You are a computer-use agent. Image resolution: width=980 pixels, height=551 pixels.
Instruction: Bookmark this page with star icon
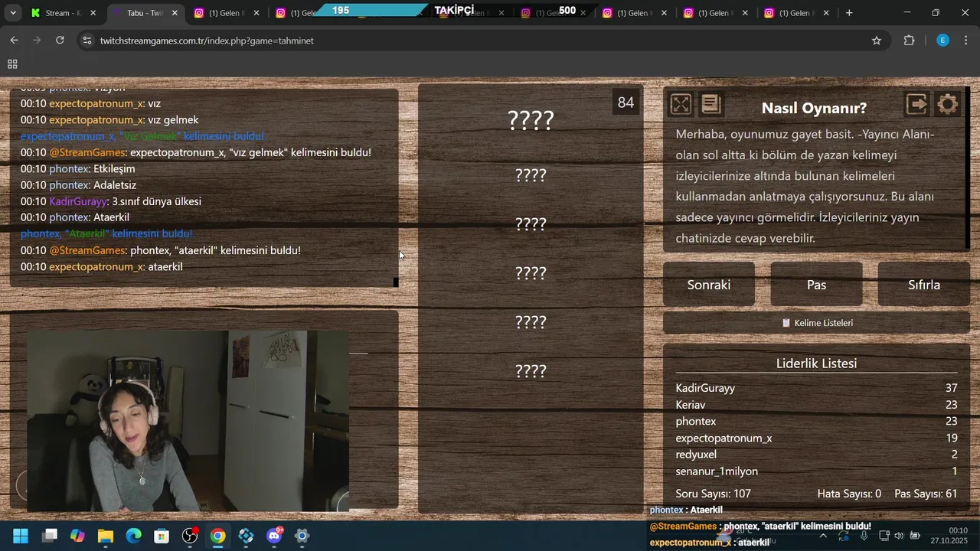tap(877, 41)
